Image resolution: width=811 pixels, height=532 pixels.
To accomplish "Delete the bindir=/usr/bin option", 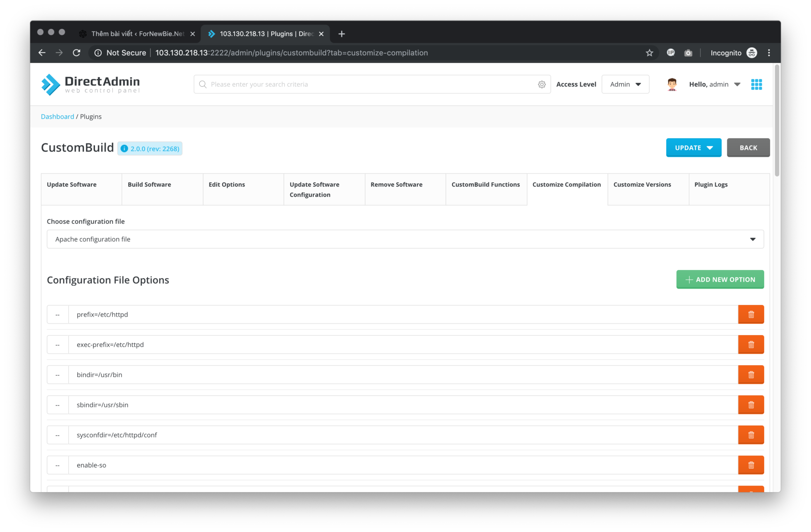I will click(x=751, y=375).
